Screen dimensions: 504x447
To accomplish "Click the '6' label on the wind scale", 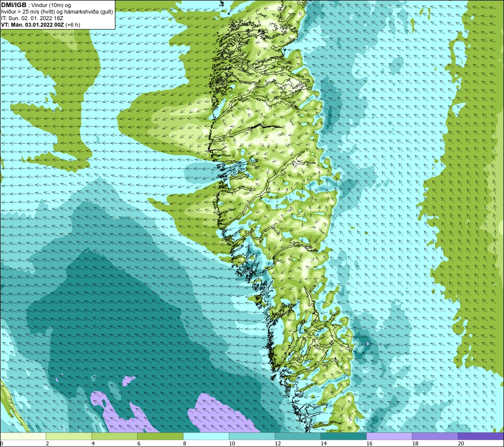I will tap(139, 443).
